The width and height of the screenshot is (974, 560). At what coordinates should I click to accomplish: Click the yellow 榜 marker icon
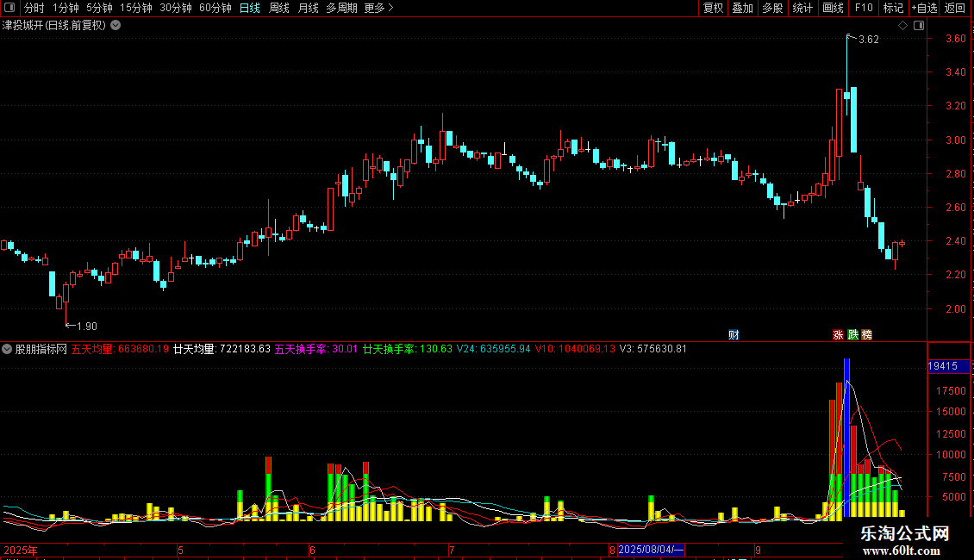tap(867, 334)
